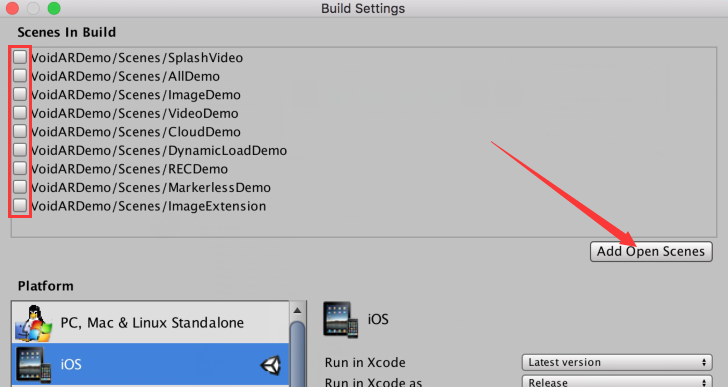Click the iOS device icon in platform list
The image size is (728, 387).
tap(33, 365)
